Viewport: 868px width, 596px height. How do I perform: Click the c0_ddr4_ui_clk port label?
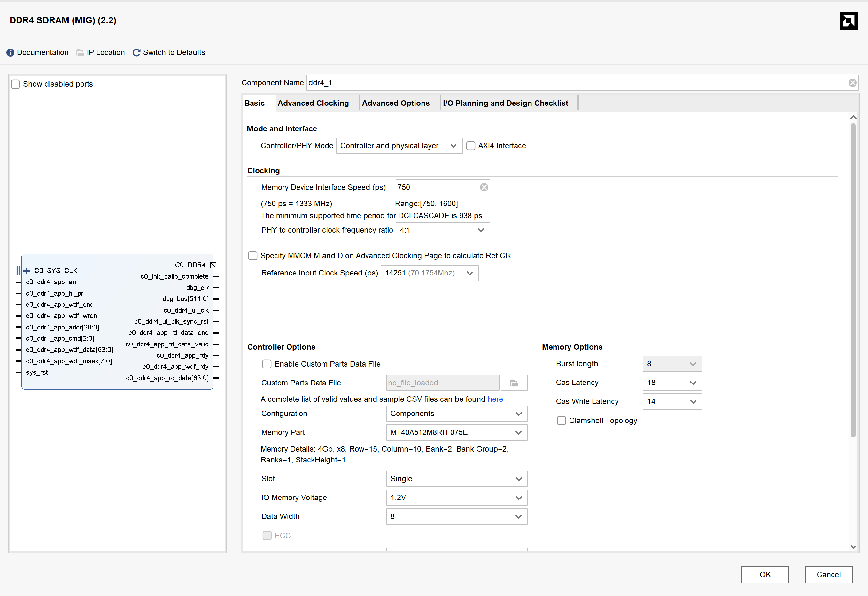[x=186, y=310]
